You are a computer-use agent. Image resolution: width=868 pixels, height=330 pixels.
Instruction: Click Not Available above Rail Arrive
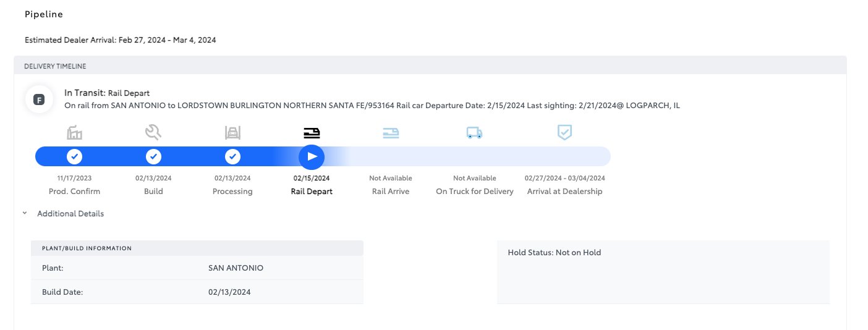click(x=391, y=178)
